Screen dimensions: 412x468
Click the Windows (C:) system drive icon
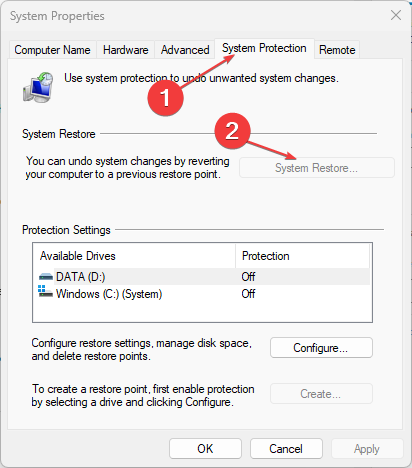pos(45,291)
